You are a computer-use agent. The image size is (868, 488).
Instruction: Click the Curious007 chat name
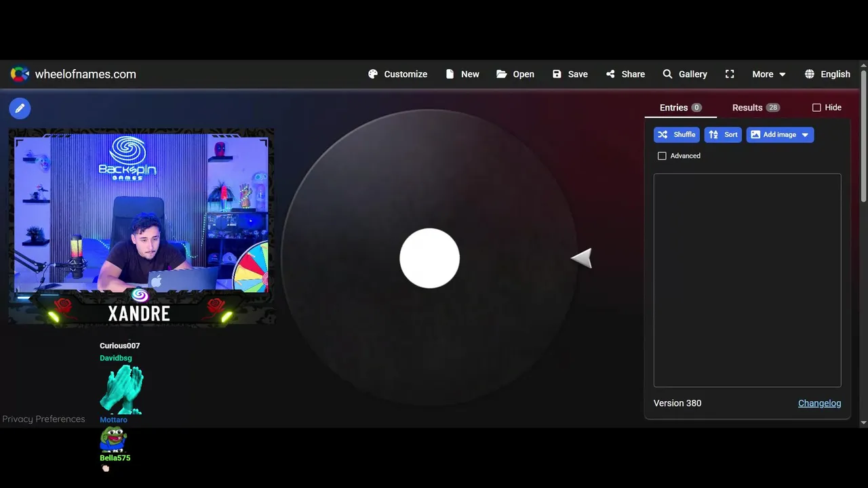[x=119, y=346]
